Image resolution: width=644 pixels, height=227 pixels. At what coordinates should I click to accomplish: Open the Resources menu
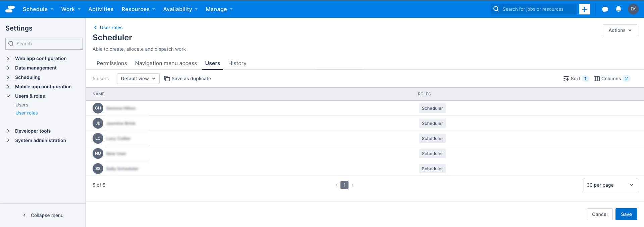138,9
